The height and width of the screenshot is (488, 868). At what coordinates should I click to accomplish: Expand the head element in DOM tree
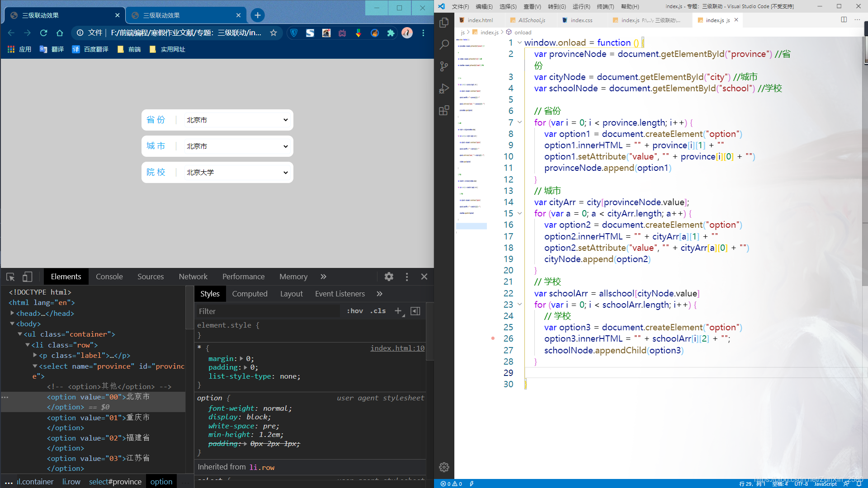coord(12,313)
